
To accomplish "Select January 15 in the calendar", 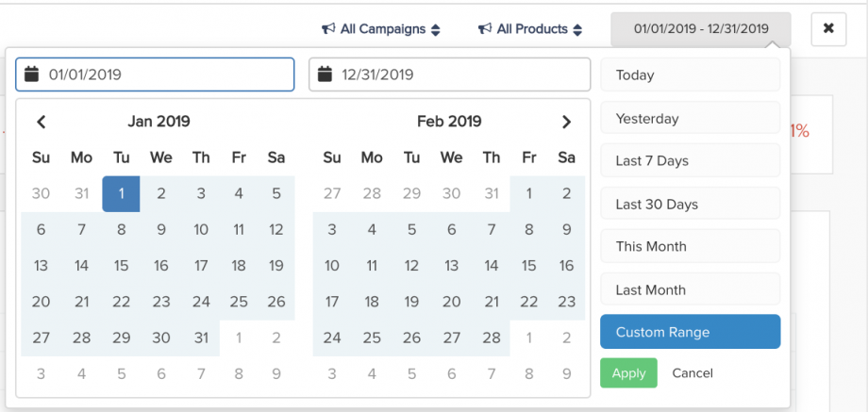I will point(121,266).
